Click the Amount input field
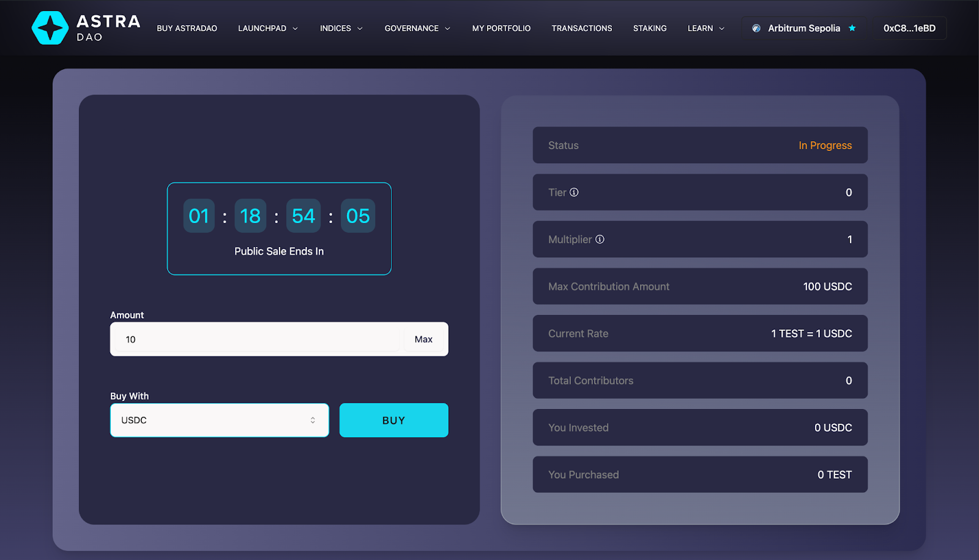This screenshot has width=979, height=560. tap(257, 339)
